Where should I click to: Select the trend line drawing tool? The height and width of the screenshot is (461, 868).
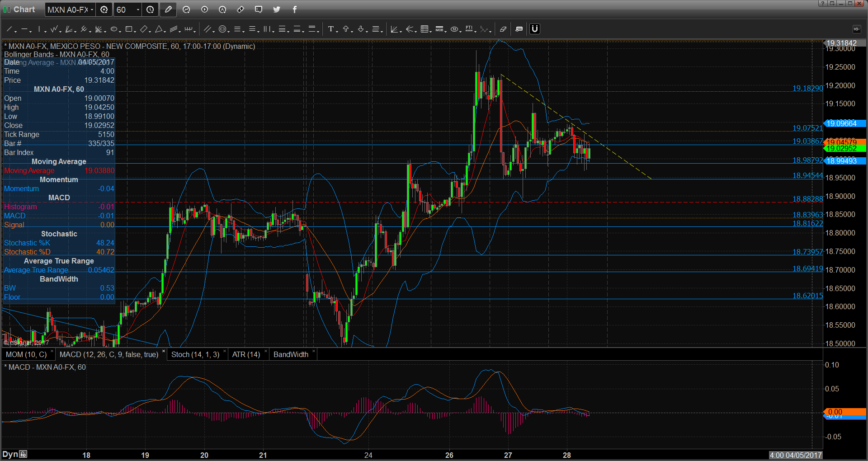[9, 29]
